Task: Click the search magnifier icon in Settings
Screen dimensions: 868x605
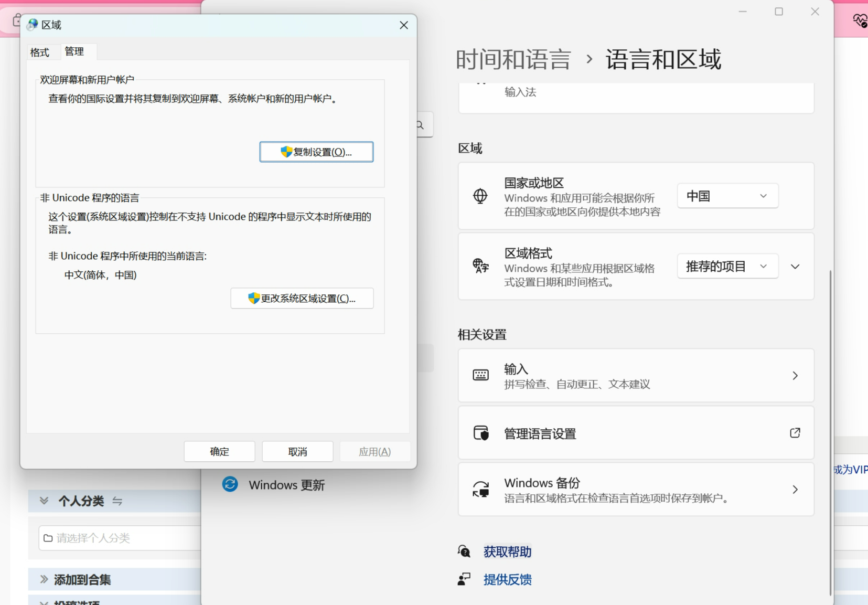Action: 420,125
